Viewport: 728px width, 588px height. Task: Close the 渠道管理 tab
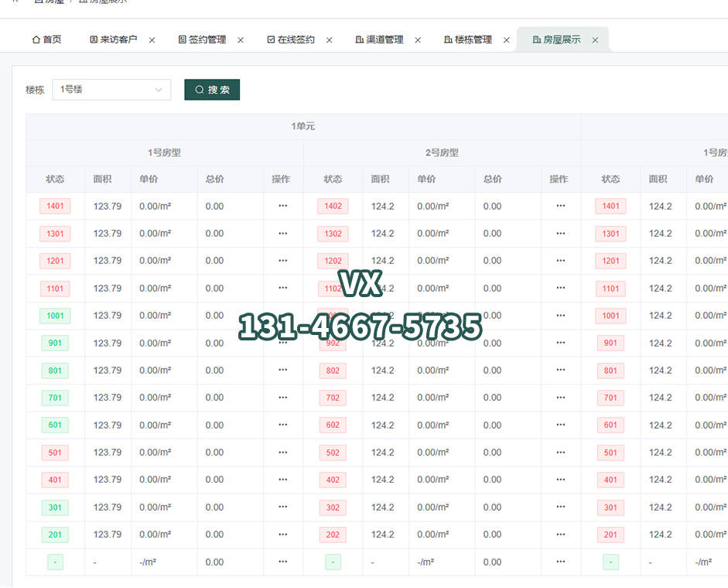pos(418,40)
